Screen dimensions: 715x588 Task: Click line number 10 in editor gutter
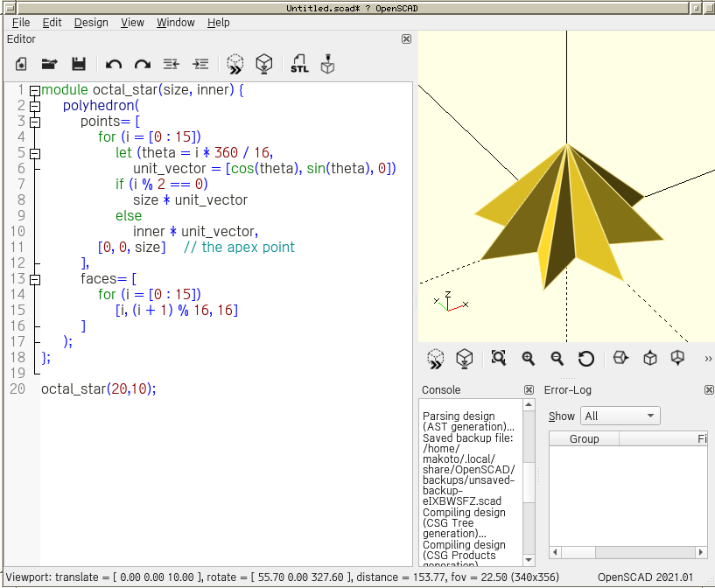(x=18, y=232)
